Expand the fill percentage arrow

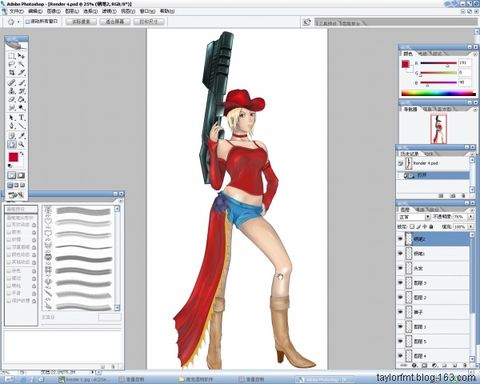pos(470,227)
